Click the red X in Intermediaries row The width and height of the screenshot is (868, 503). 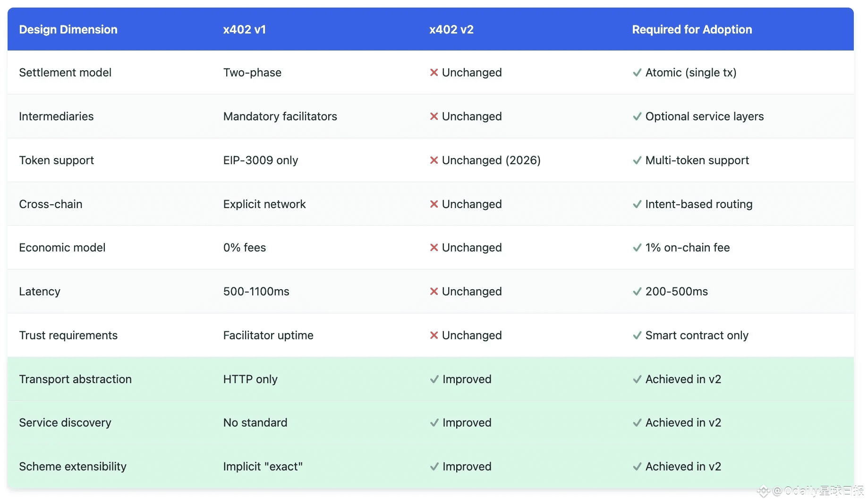[x=434, y=117]
